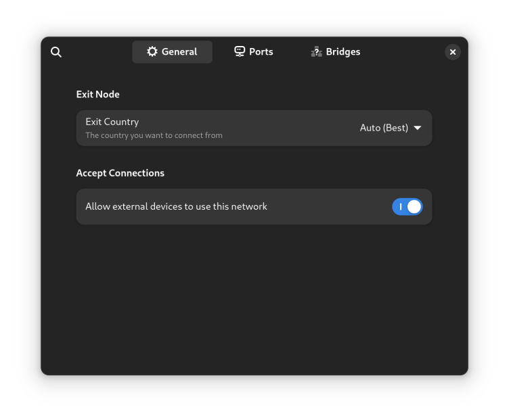Expand the Exit Country dropdown arrow

pyautogui.click(x=418, y=128)
